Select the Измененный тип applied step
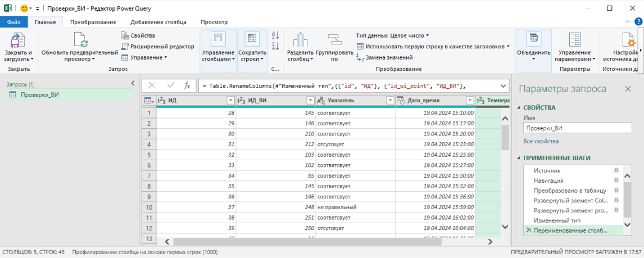This screenshot has height=258, width=644. coord(557,220)
